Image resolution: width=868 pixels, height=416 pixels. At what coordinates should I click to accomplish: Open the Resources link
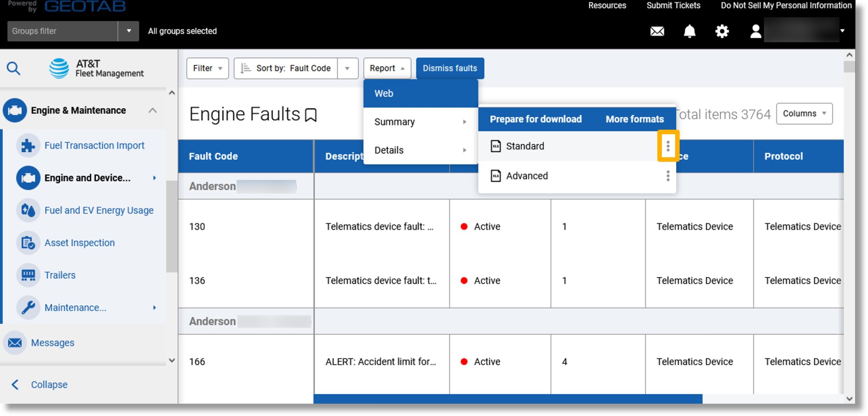(x=607, y=5)
